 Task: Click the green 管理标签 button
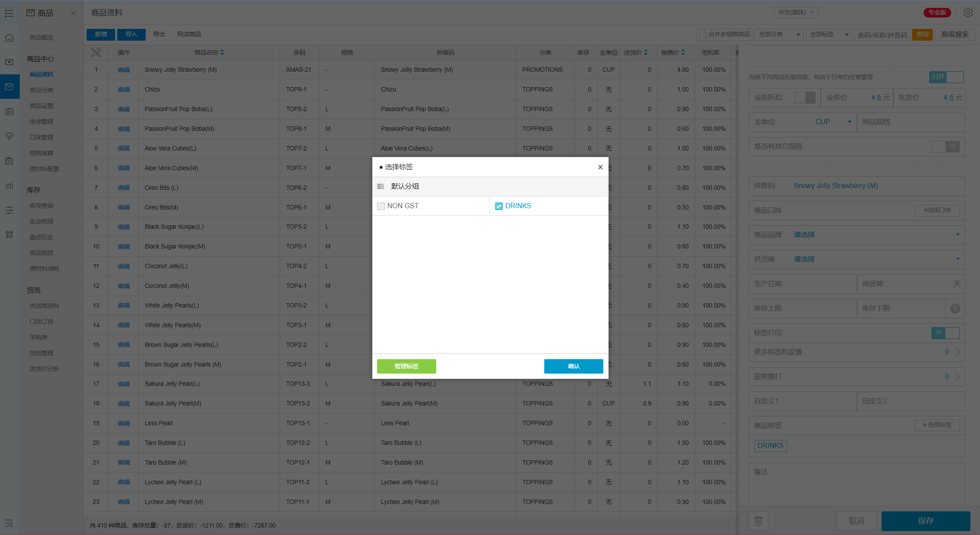(406, 366)
